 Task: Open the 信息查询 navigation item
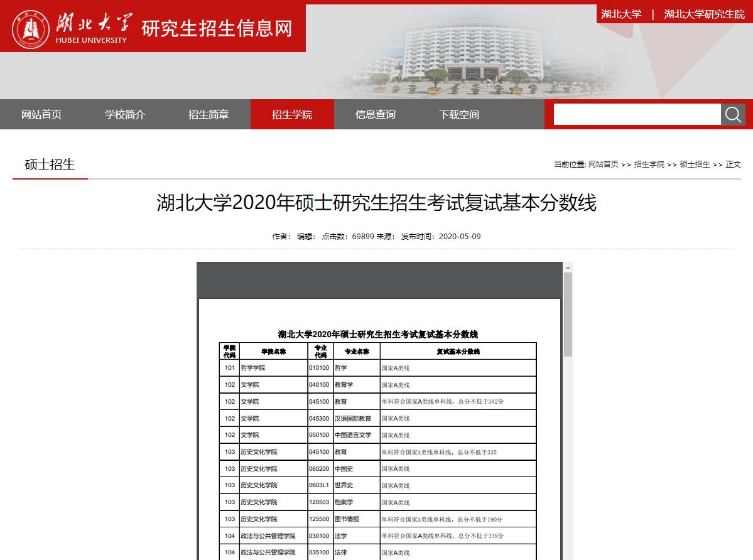[376, 114]
